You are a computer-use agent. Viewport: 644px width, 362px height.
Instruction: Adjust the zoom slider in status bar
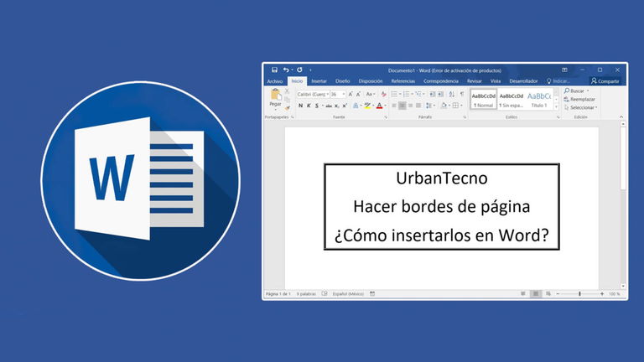(x=579, y=294)
